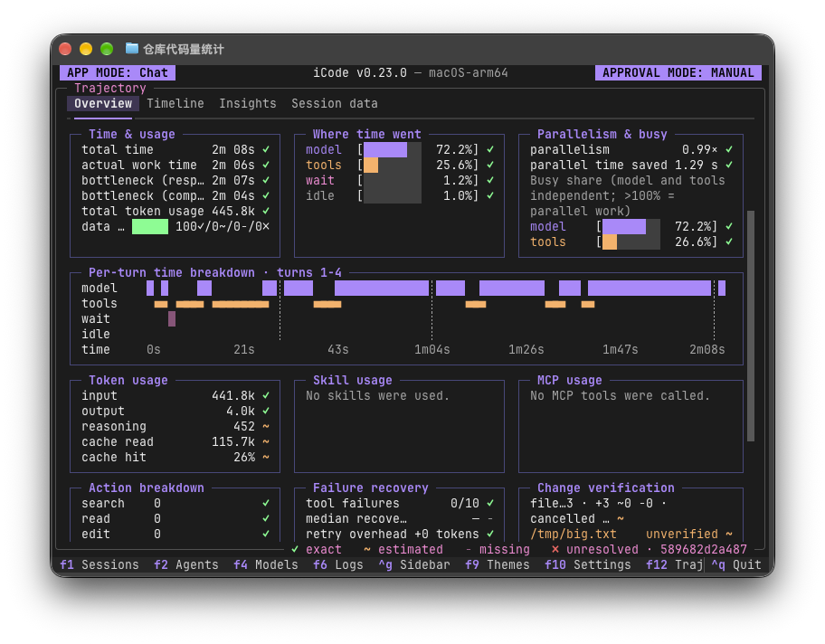The image size is (825, 644).
Task: Click the unresolved legend entry
Action: tap(594, 549)
